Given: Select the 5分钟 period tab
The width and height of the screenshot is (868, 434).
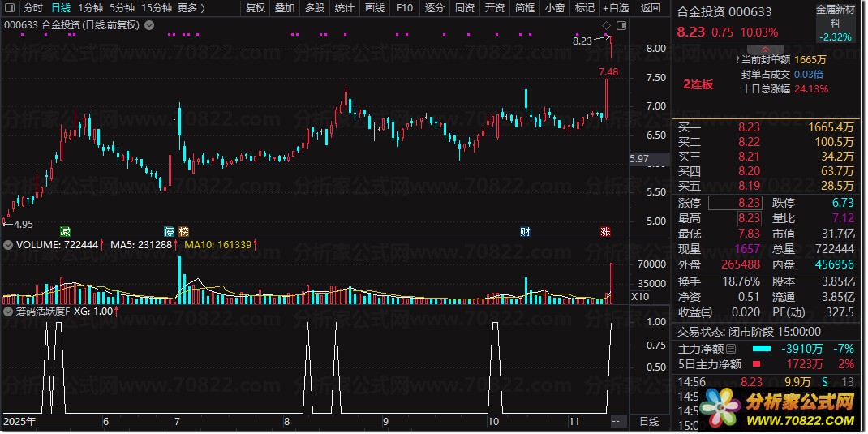Looking at the screenshot, I should tap(122, 8).
